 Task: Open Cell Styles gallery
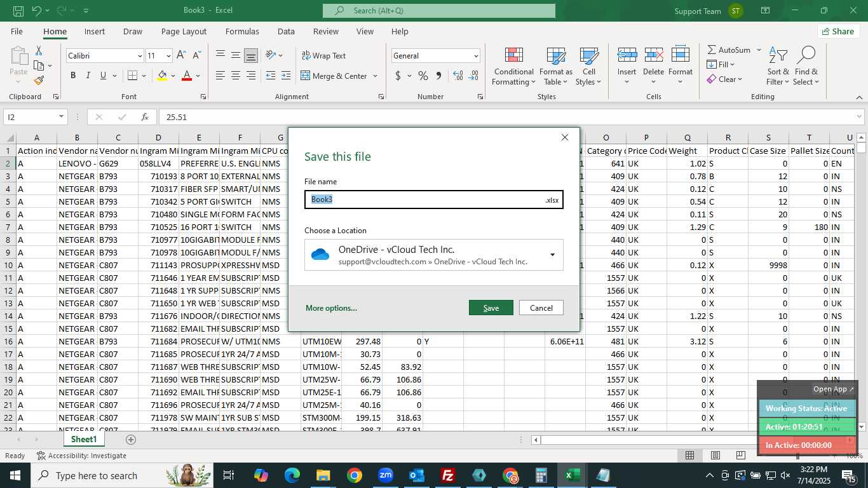pyautogui.click(x=588, y=66)
